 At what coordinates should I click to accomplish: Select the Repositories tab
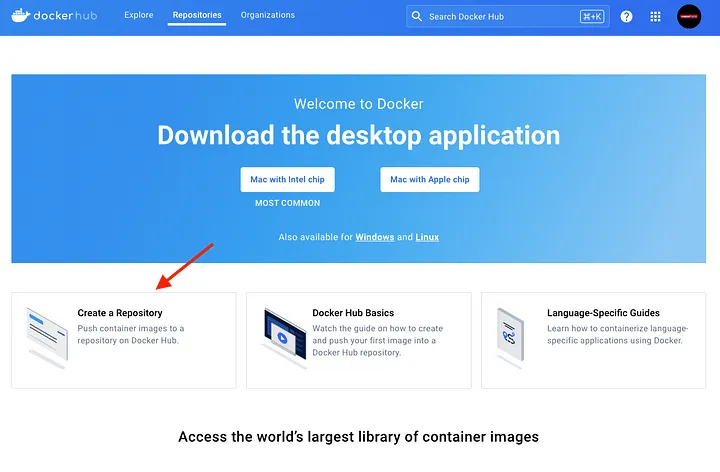coord(197,15)
